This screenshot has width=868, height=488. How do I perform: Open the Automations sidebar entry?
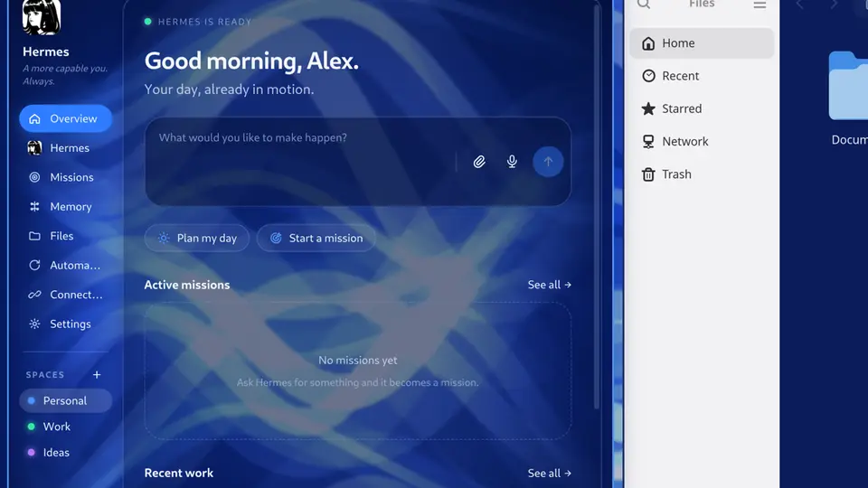tap(65, 265)
